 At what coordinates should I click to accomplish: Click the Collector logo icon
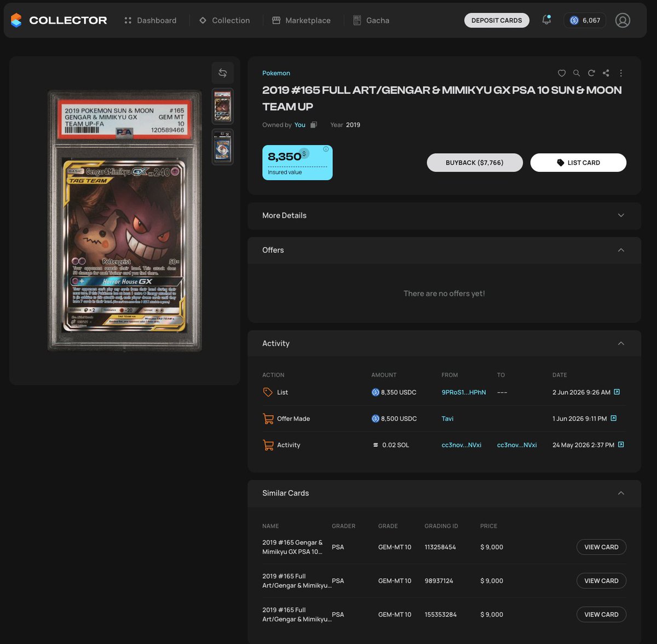tap(16, 20)
